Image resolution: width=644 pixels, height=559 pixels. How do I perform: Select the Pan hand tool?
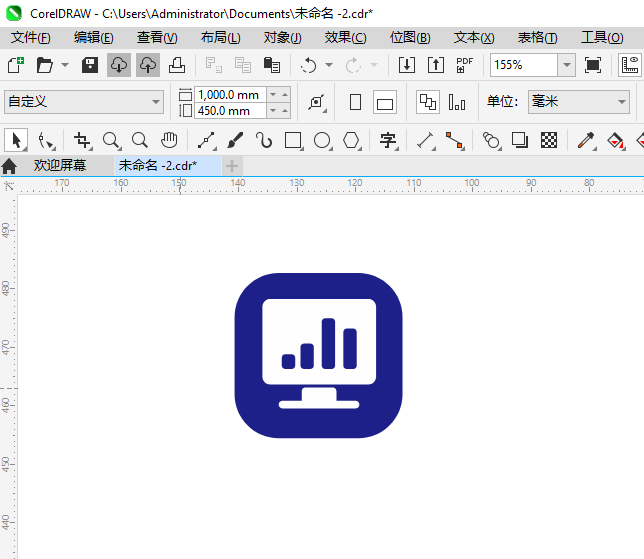[x=169, y=140]
